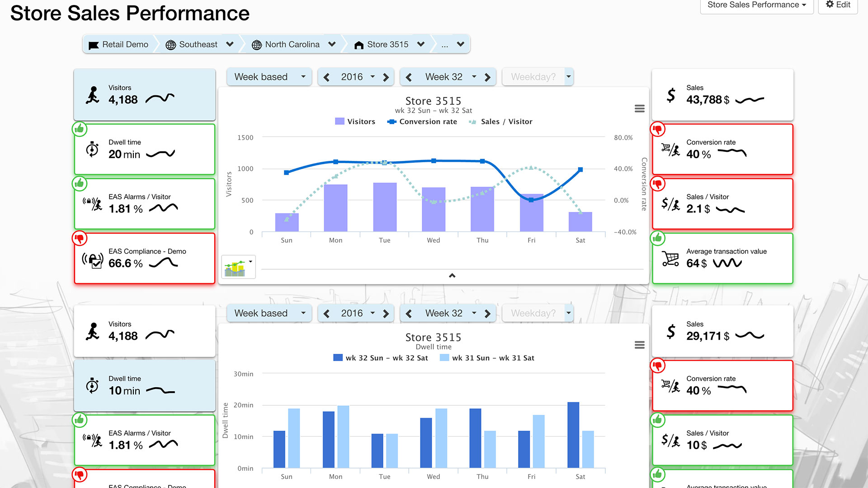Go to previous year in top chart selector
868x488 pixels.
(x=326, y=77)
